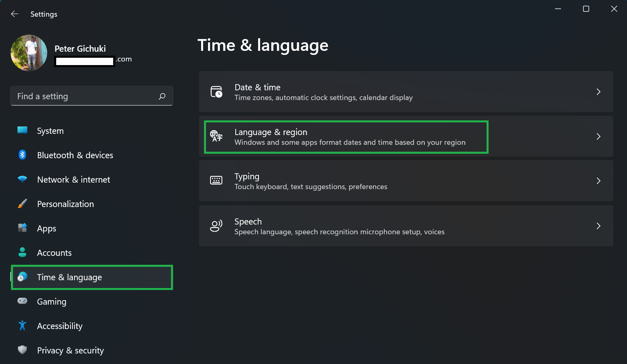Click the back arrow icon
Viewport: 627px width, 364px height.
(x=15, y=14)
